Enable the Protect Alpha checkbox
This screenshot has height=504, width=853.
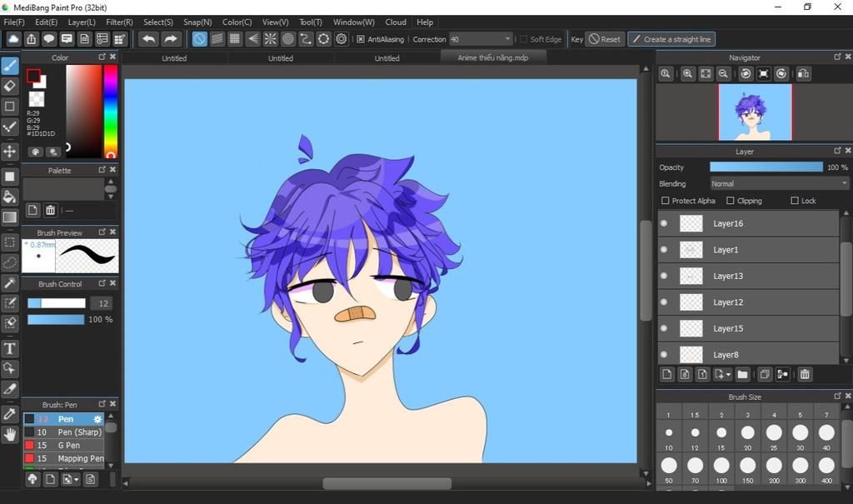point(665,201)
